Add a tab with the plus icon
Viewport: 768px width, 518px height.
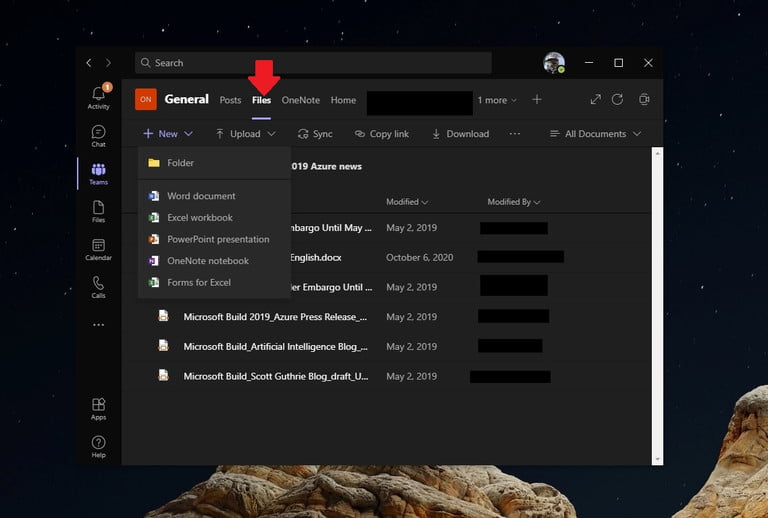tap(537, 99)
